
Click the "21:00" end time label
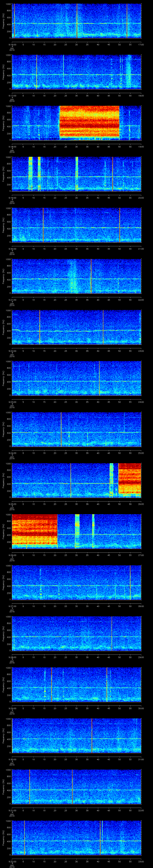[x=141, y=249]
